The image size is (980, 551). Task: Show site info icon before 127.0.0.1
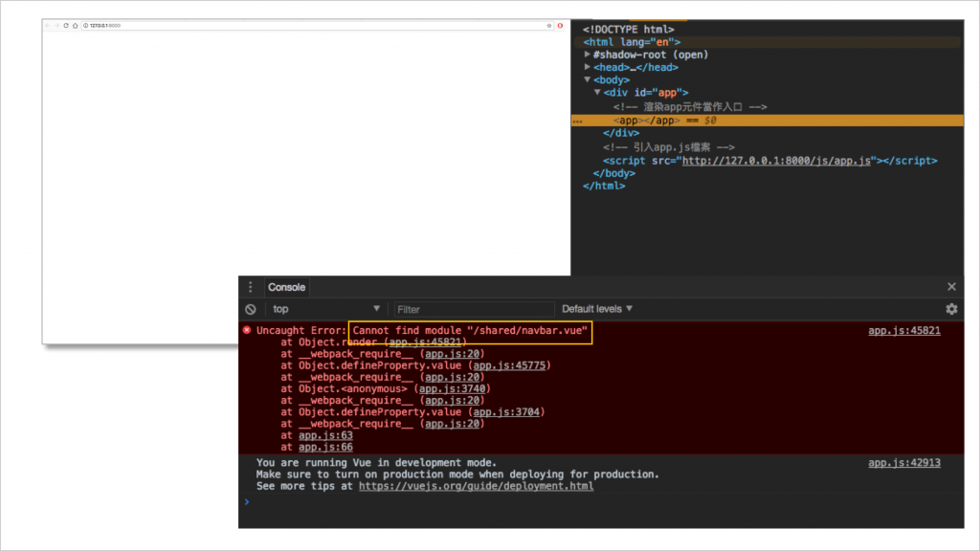tap(85, 26)
